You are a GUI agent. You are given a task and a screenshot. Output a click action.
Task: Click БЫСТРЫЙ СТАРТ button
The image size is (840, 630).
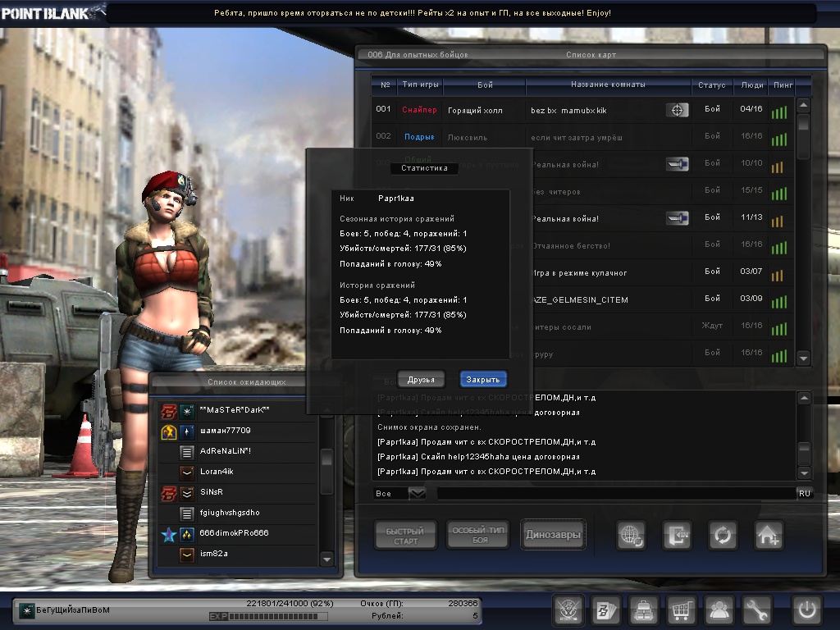(405, 535)
